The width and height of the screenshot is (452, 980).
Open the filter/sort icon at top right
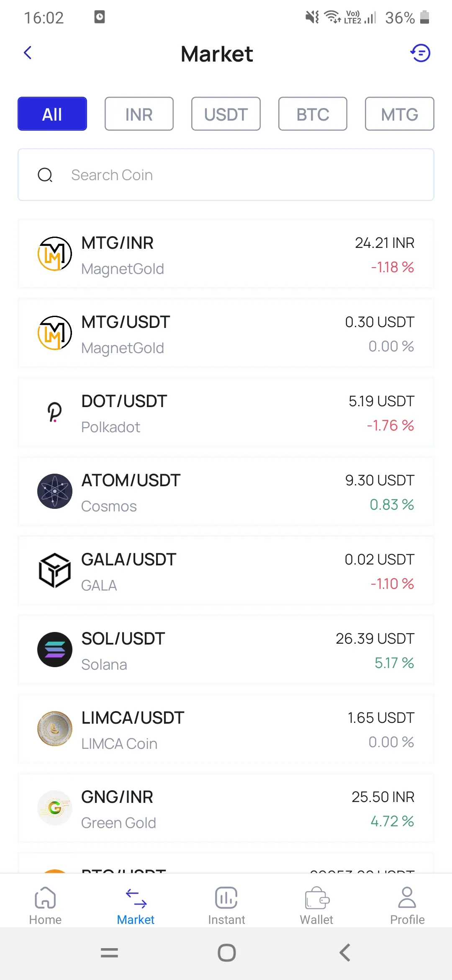[420, 53]
